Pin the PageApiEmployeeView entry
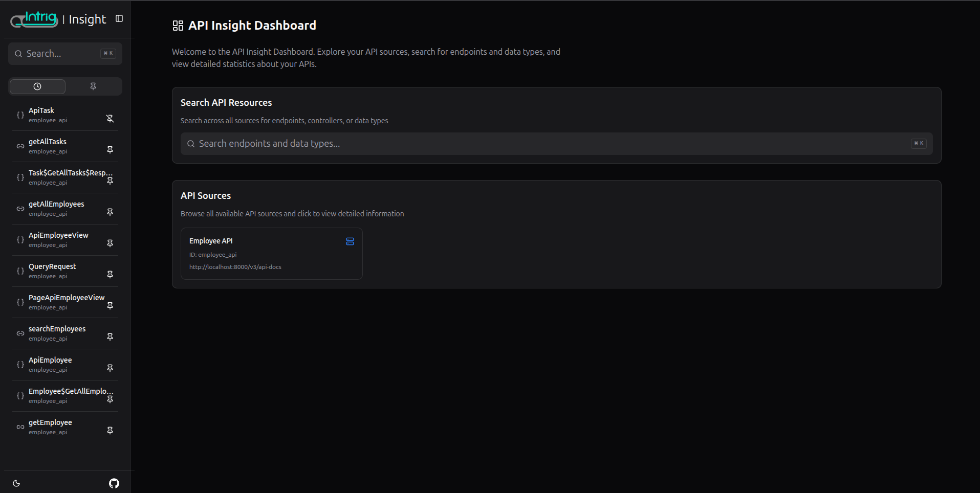This screenshot has height=493, width=980. (110, 306)
